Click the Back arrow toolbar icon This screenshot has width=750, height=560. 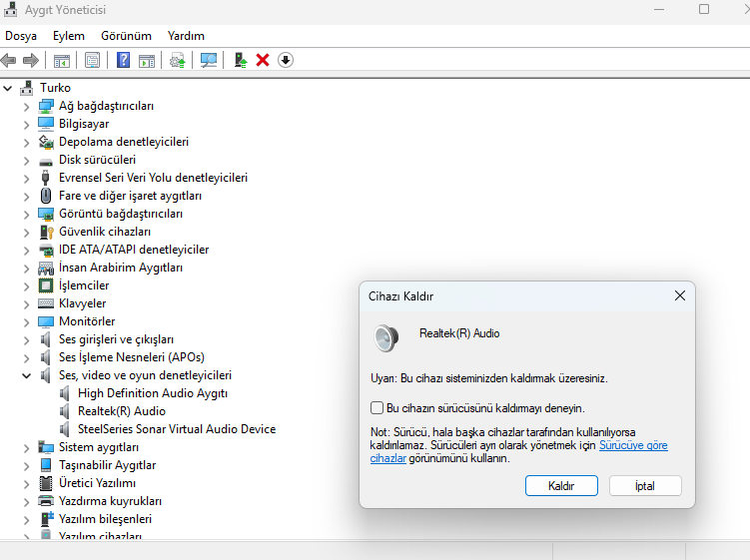9,60
